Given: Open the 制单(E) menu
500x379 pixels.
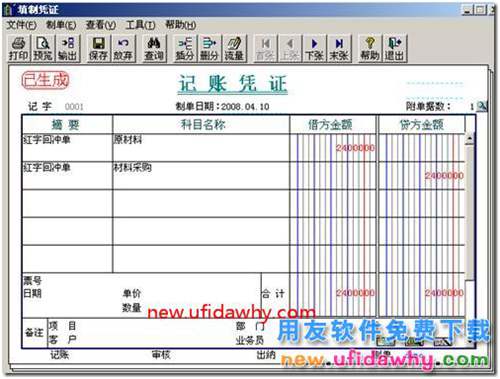Looking at the screenshot, I should click(61, 25).
